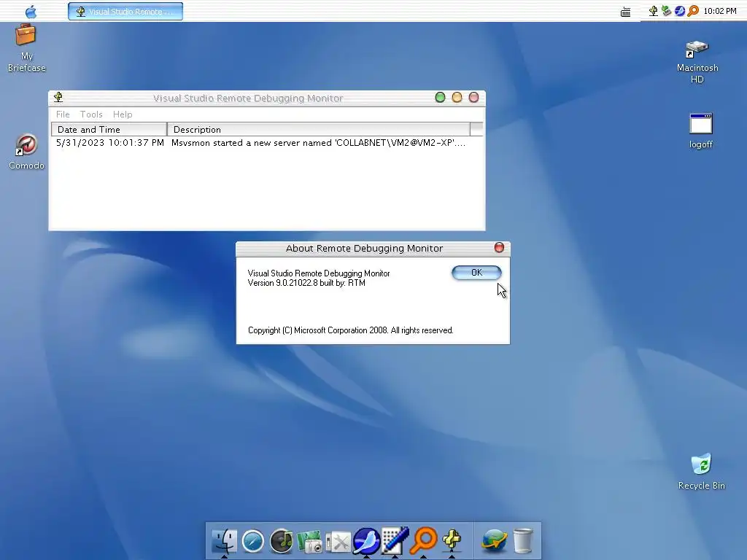Check the 10:02 PM clock
Image resolution: width=747 pixels, height=560 pixels.
pos(720,11)
